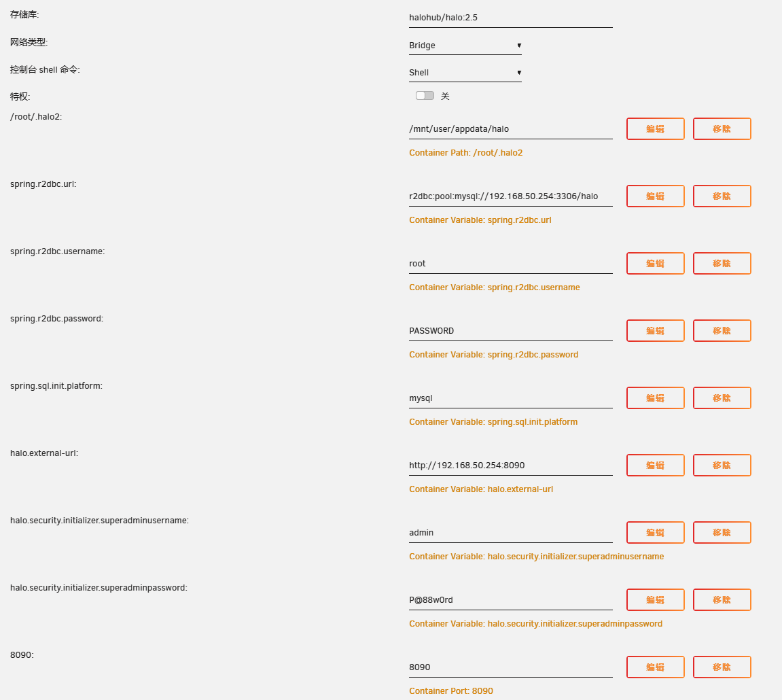This screenshot has height=700, width=782.
Task: Click 移除 for the /root/.halo2 path
Action: [x=722, y=129]
